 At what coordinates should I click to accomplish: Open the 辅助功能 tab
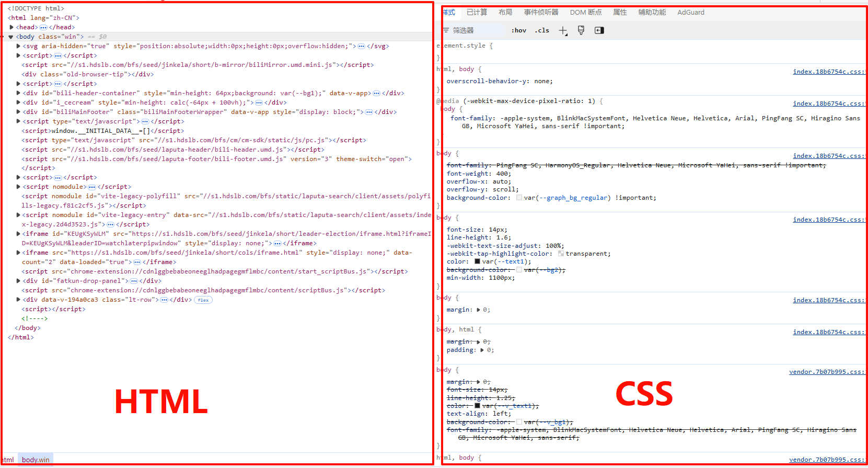652,12
